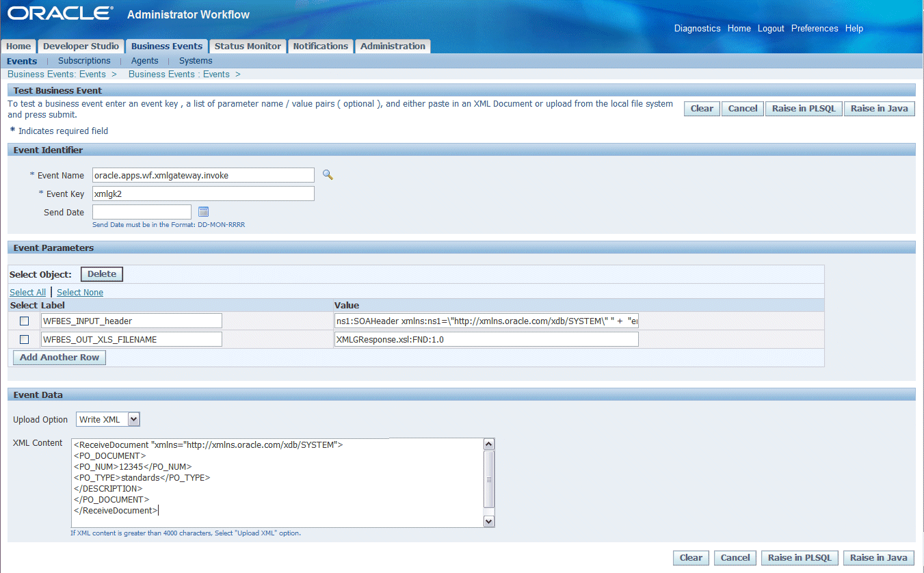The height and width of the screenshot is (573, 924).
Task: Click the XMLGResponse.xsl:FND:1.0 value field
Action: [486, 339]
